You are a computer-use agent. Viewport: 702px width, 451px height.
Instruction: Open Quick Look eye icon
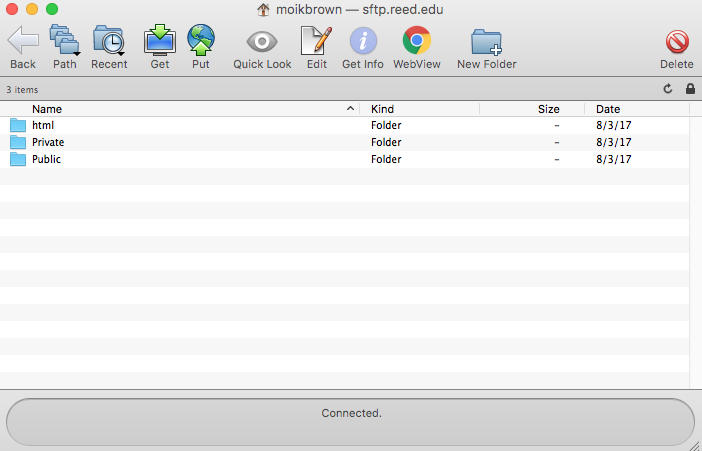(x=262, y=41)
